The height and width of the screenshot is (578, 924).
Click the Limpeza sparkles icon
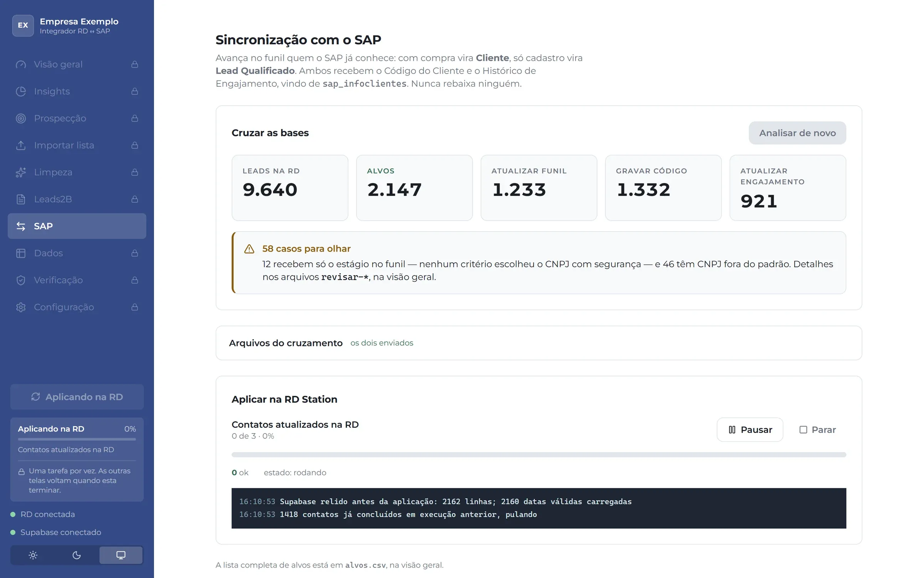(x=21, y=172)
